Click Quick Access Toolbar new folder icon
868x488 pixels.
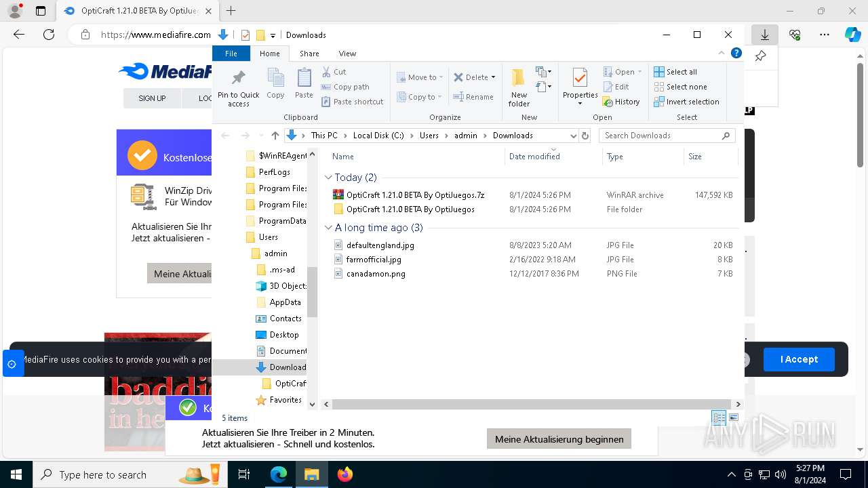[260, 35]
